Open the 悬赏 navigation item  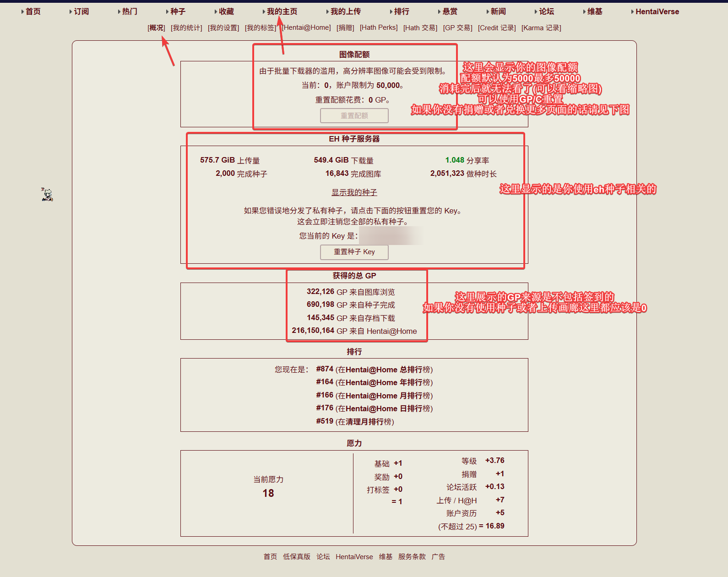coord(450,11)
